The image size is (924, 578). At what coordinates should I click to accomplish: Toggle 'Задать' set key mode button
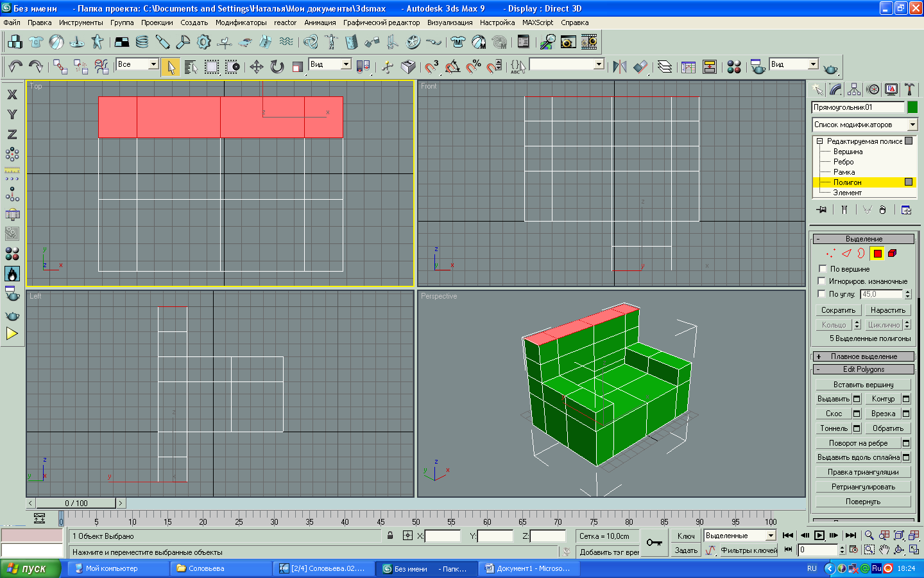(686, 550)
